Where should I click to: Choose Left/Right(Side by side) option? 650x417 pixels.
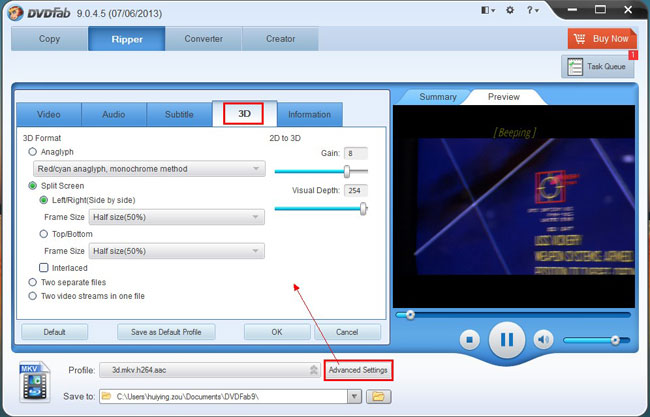coord(44,200)
